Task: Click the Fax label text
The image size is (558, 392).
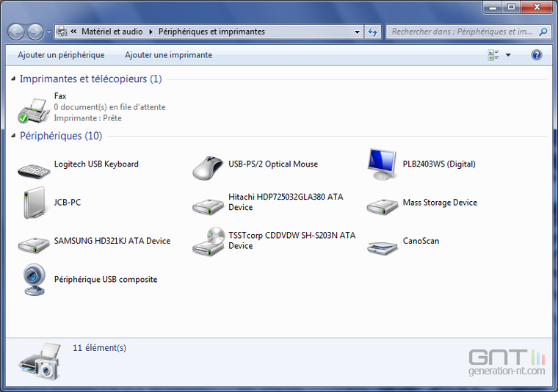Action: click(60, 96)
